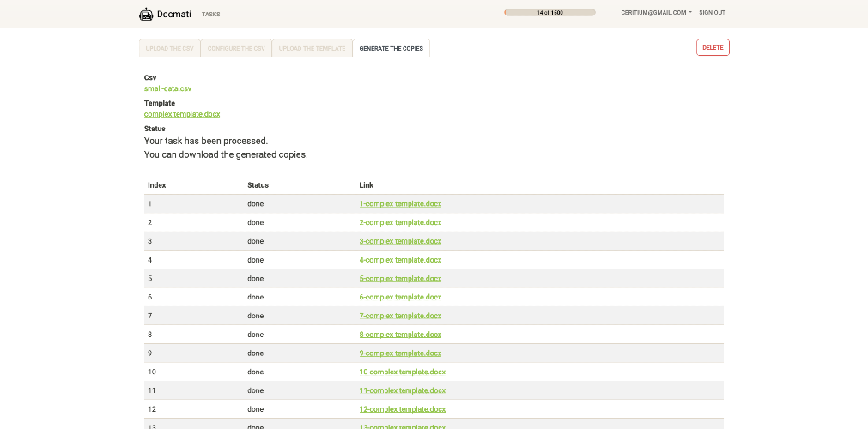
Task: Click the Link column header
Action: point(367,185)
